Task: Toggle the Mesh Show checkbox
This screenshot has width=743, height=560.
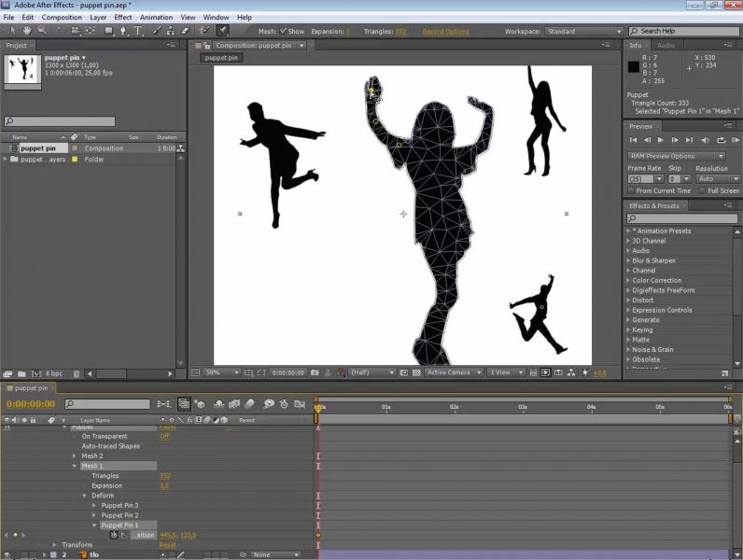Action: pyautogui.click(x=284, y=32)
